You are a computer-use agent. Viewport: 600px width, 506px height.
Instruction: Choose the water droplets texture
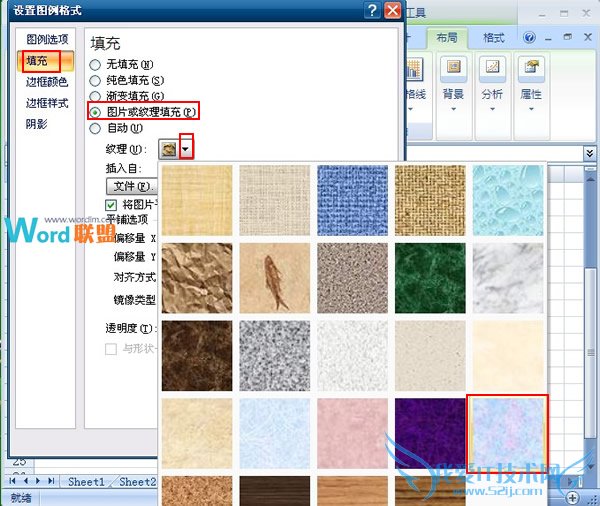pos(508,200)
